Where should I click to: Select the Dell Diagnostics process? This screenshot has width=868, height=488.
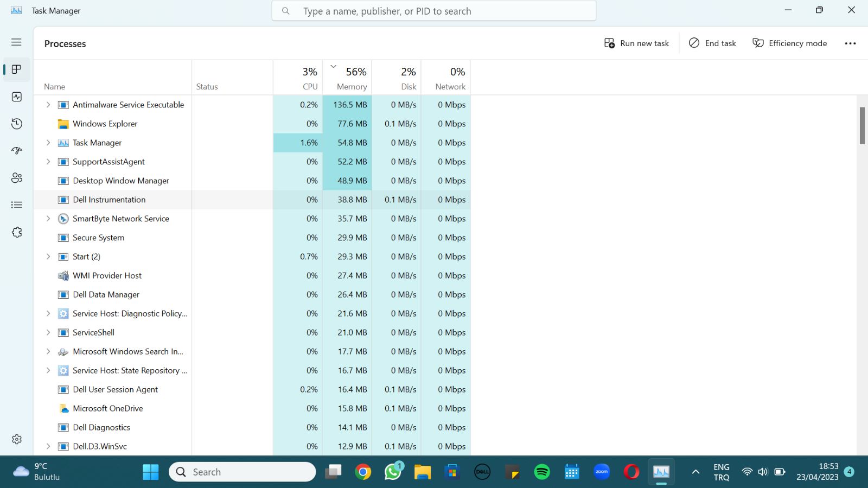pos(252,427)
